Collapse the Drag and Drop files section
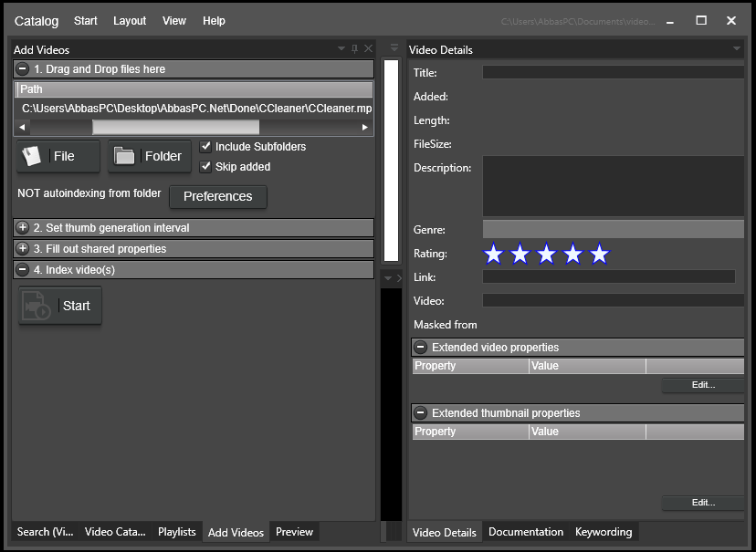Screen dimensions: 756x552 [22, 68]
